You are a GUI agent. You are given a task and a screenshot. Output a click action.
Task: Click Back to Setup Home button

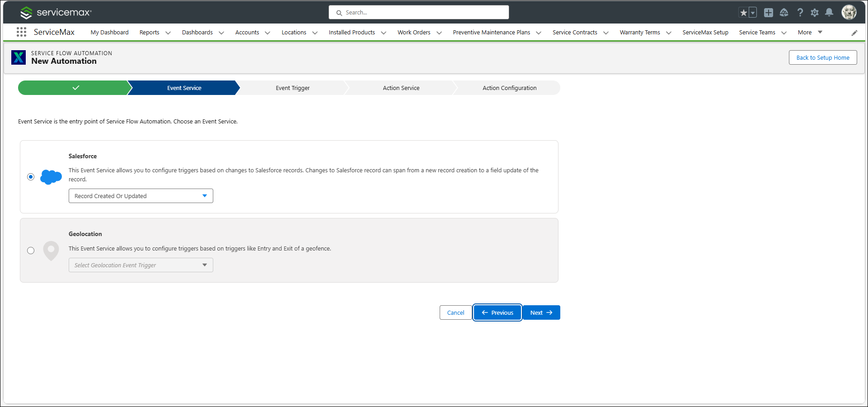click(823, 57)
